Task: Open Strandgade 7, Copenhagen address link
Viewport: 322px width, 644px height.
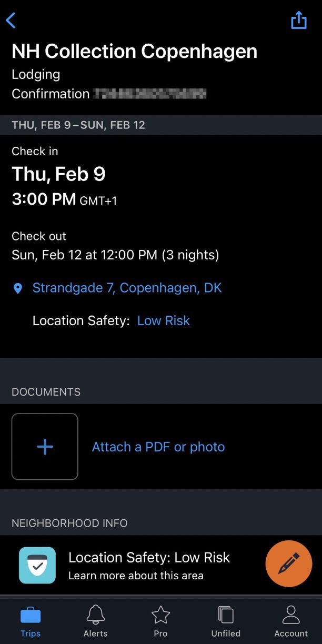Action: pos(127,288)
